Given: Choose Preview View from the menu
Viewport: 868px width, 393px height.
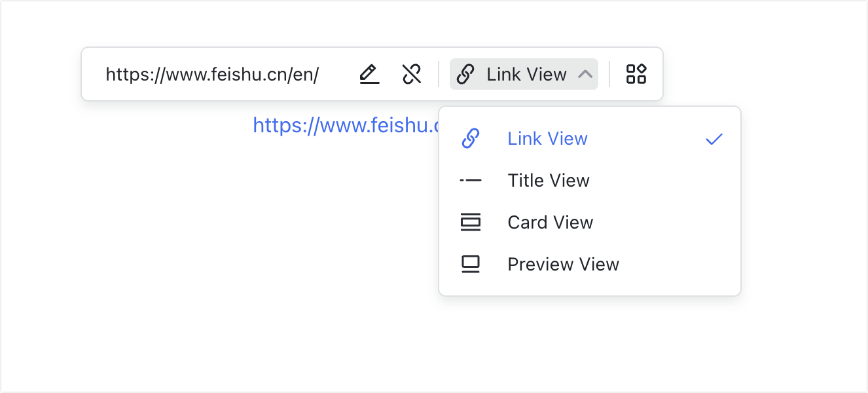Looking at the screenshot, I should pyautogui.click(x=563, y=264).
